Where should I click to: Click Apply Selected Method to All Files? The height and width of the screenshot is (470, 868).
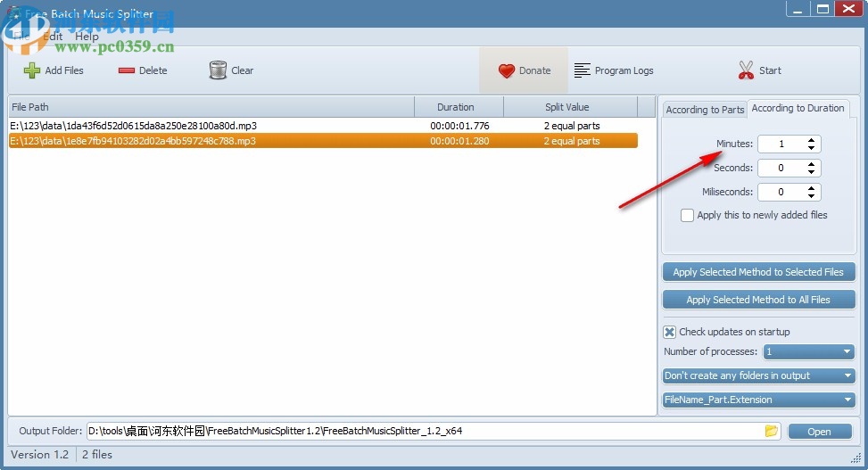pos(758,300)
